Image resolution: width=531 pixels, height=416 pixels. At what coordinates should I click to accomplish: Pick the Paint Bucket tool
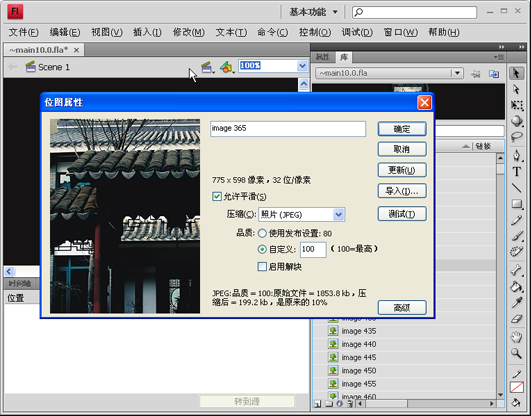point(516,287)
